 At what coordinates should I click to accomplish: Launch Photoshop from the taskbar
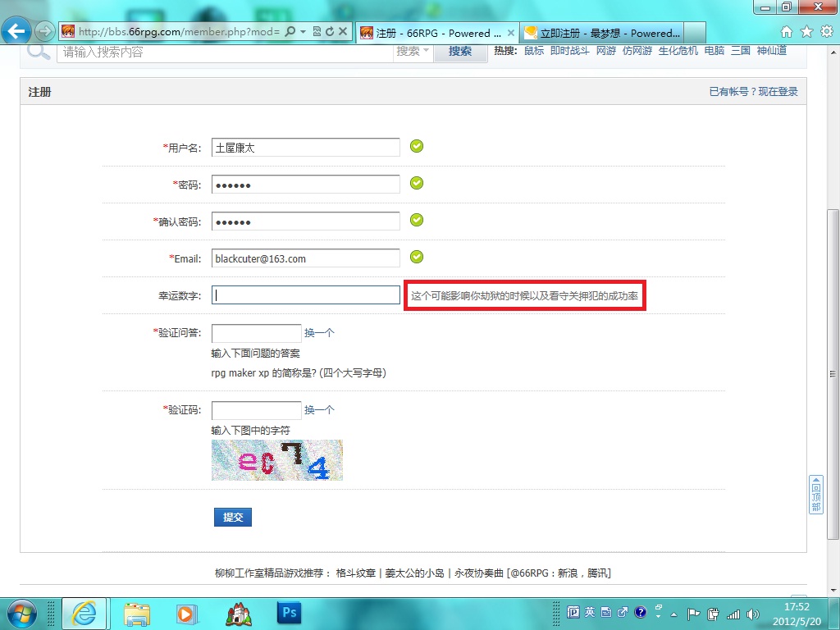tap(289, 613)
